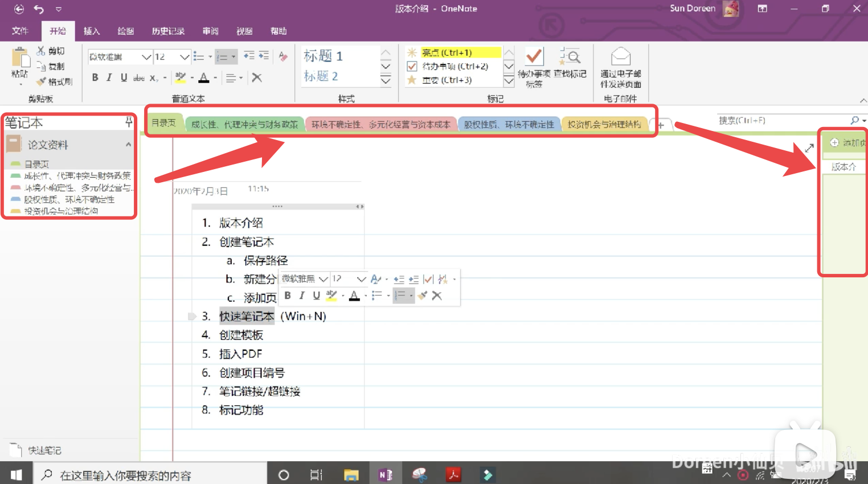
Task: Toggle bullet list in the ribbon
Action: (199, 56)
